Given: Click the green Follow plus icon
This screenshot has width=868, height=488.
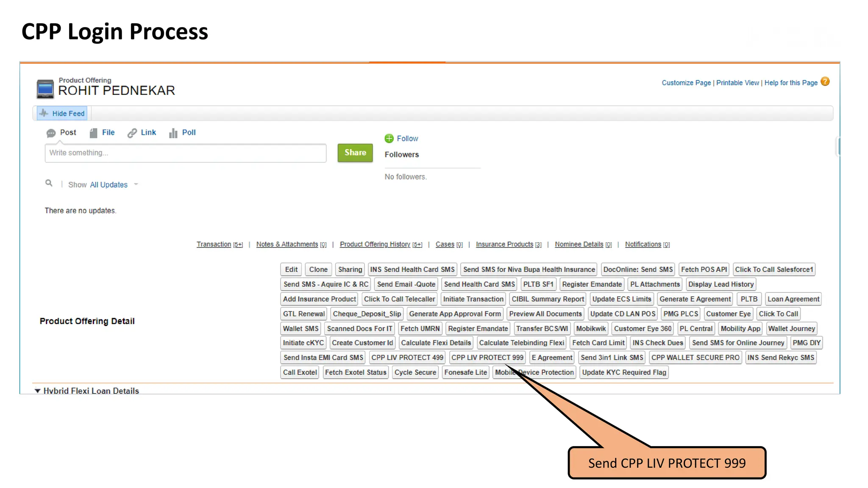Looking at the screenshot, I should pos(389,139).
